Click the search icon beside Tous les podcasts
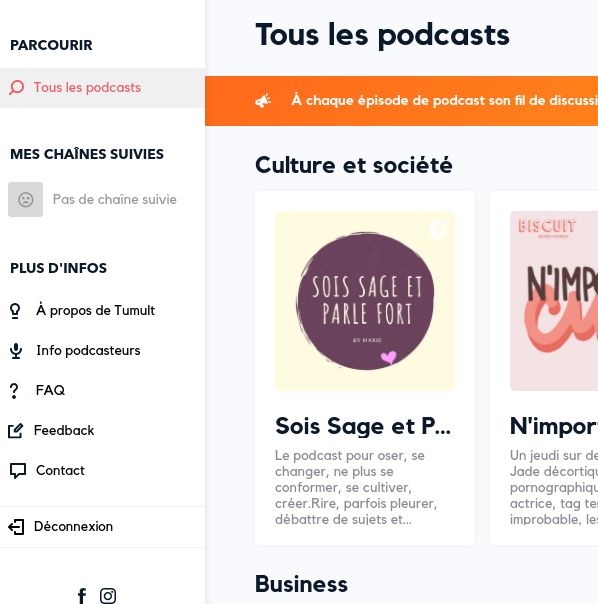The width and height of the screenshot is (598, 604). (17, 87)
